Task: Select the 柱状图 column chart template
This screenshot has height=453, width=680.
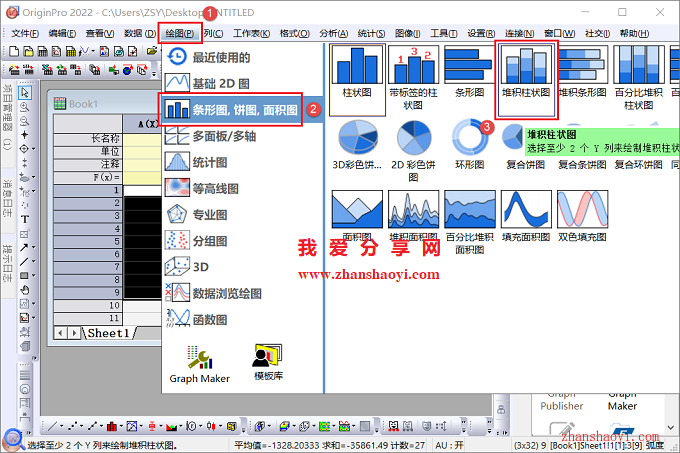Action: [x=357, y=79]
